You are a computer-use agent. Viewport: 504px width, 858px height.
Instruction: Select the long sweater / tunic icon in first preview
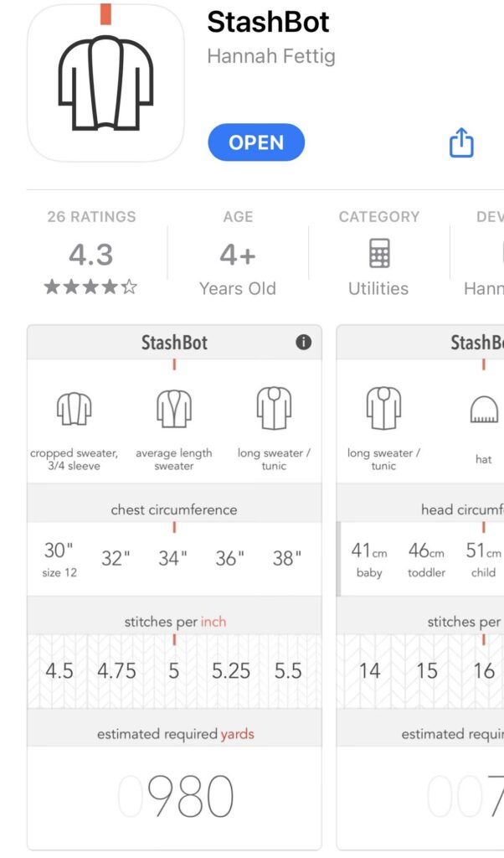(x=274, y=408)
